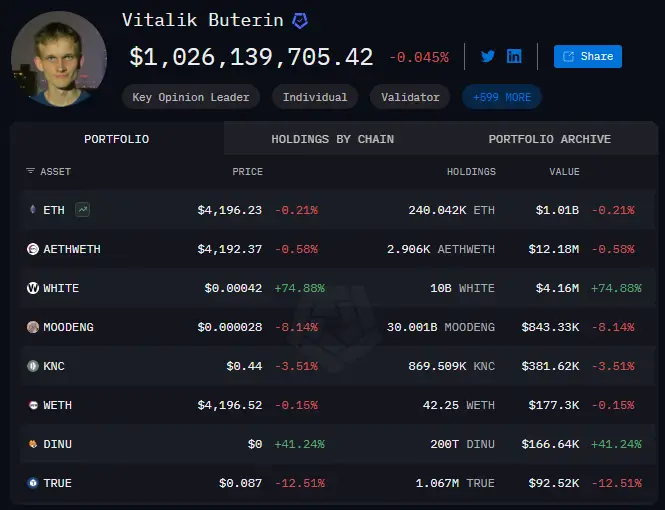Click the 2.906K AETHWETH holdings
This screenshot has width=665, height=510.
point(441,249)
